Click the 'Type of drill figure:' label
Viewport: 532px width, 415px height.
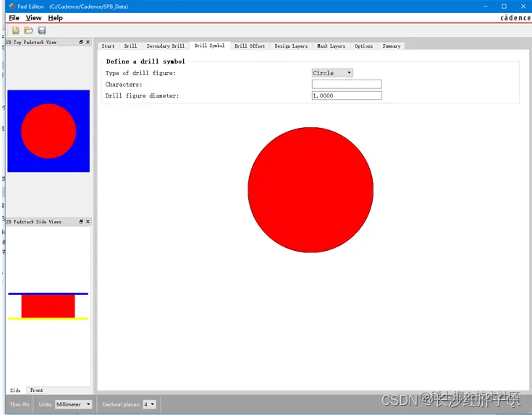click(x=140, y=73)
